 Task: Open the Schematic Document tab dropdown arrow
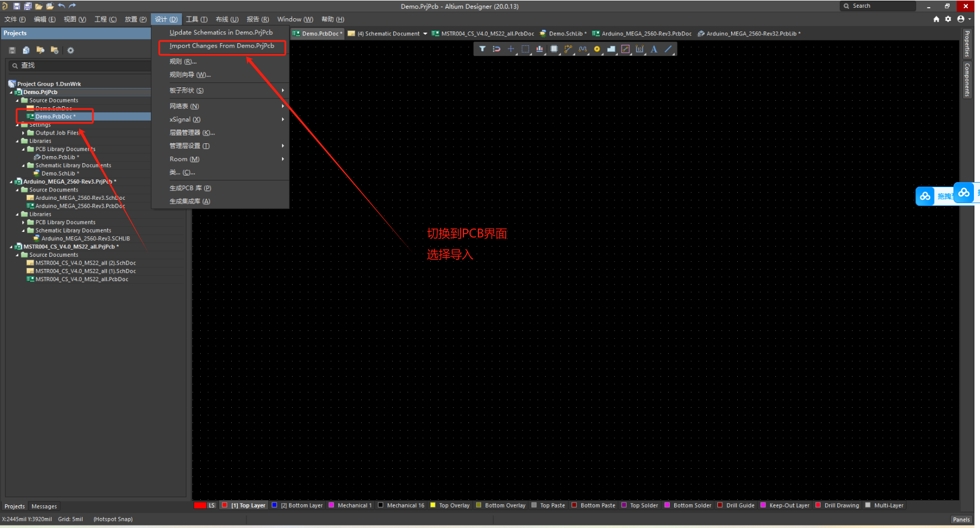(425, 34)
